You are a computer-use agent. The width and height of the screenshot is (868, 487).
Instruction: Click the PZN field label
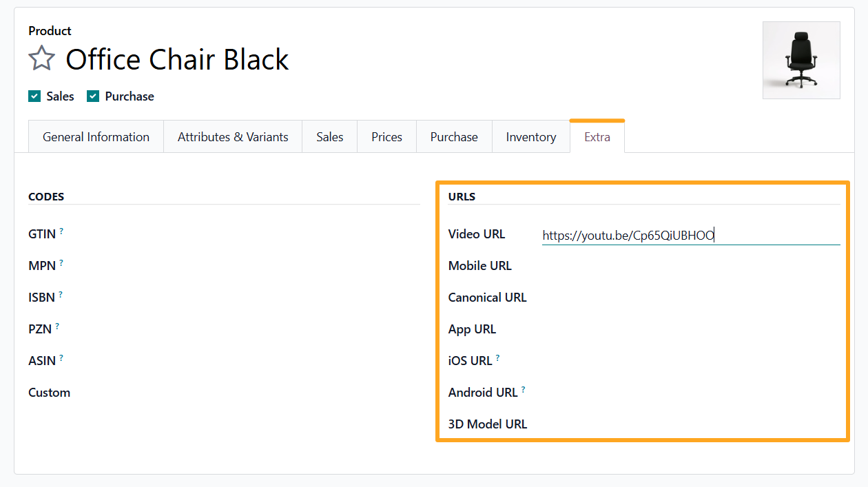tap(40, 329)
